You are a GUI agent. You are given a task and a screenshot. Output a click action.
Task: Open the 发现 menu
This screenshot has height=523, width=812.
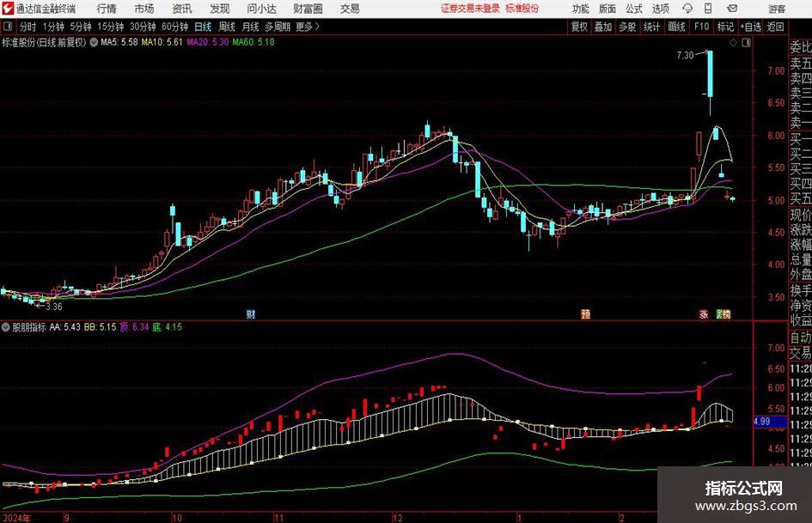tap(220, 9)
